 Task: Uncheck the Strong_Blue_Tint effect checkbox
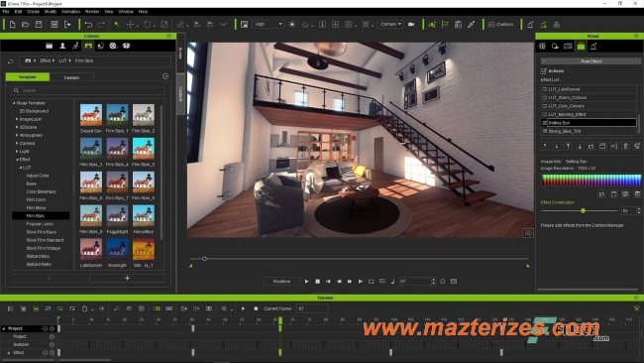pyautogui.click(x=545, y=131)
